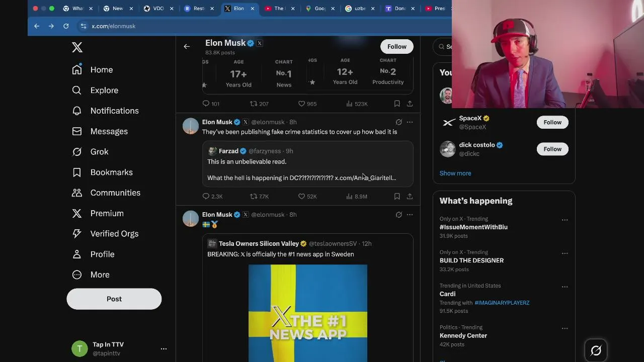Reload the page
The image size is (644, 362).
66,26
